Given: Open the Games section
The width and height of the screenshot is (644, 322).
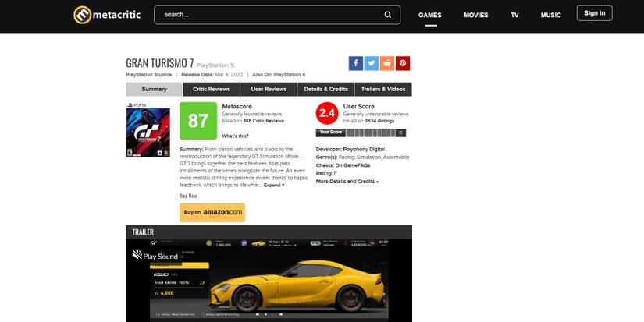Looking at the screenshot, I should (430, 15).
